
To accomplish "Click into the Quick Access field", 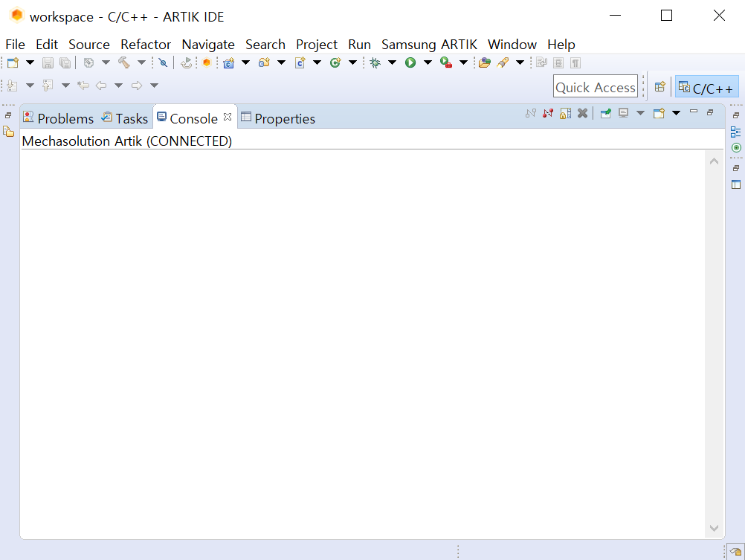I will (596, 86).
